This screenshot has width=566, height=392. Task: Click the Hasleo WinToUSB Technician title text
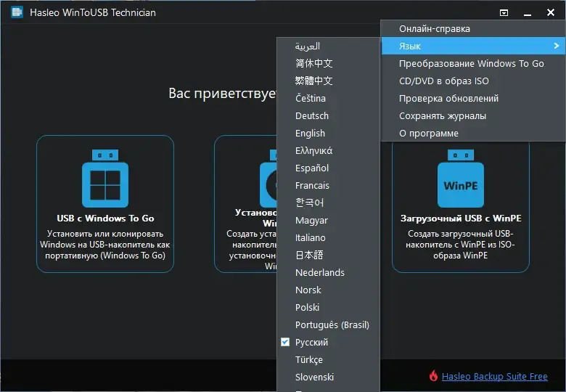pos(93,12)
